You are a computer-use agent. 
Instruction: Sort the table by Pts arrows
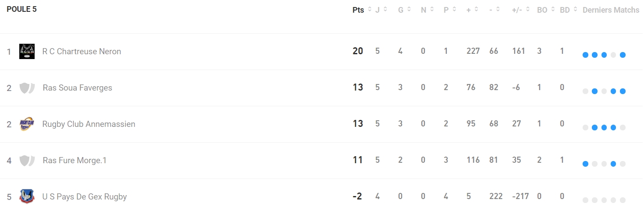[370, 9]
